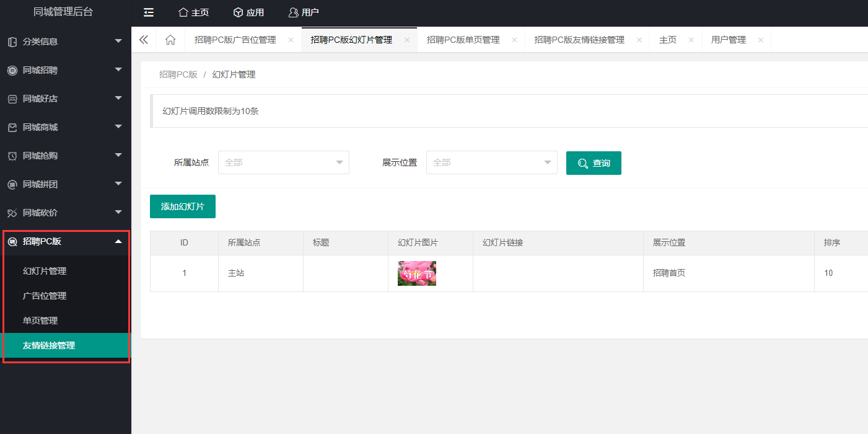The height and width of the screenshot is (434, 868).
Task: Switch to 用户管理 tab
Action: (729, 40)
